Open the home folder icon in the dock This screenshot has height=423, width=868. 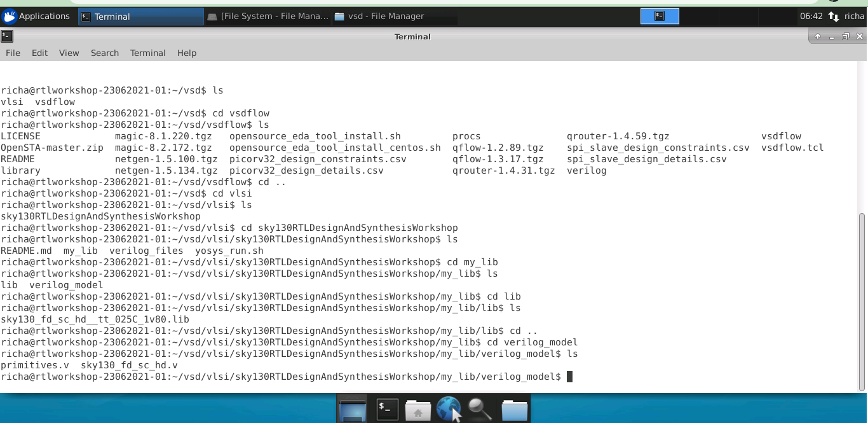(x=418, y=409)
